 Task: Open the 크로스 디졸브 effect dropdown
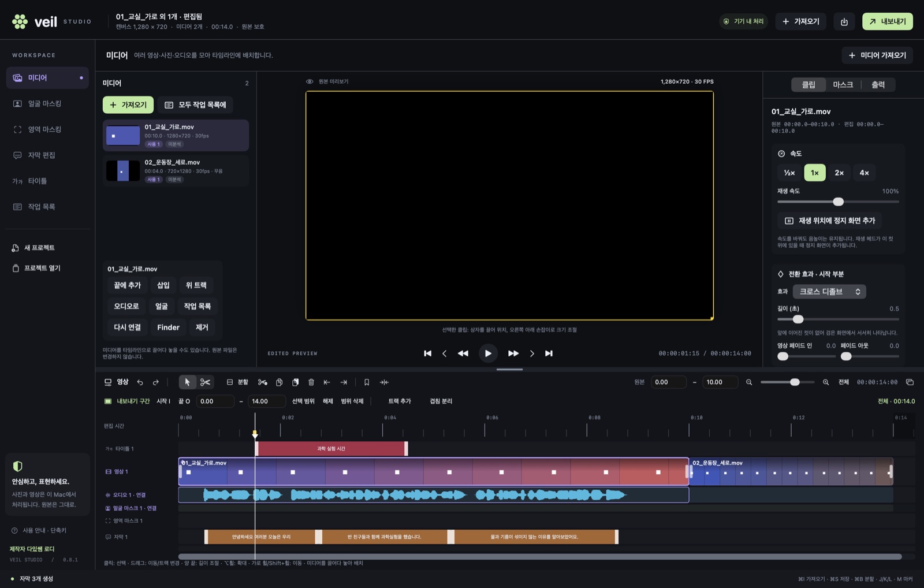829,292
